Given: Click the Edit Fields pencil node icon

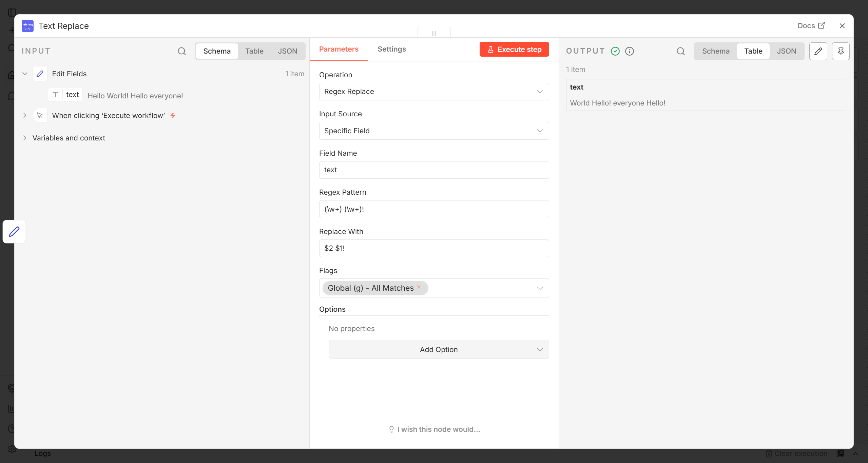Looking at the screenshot, I should (x=40, y=74).
